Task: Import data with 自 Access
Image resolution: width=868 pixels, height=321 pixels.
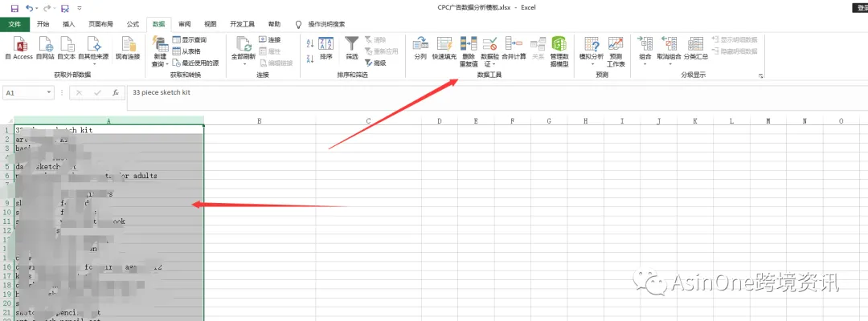Action: pos(20,48)
